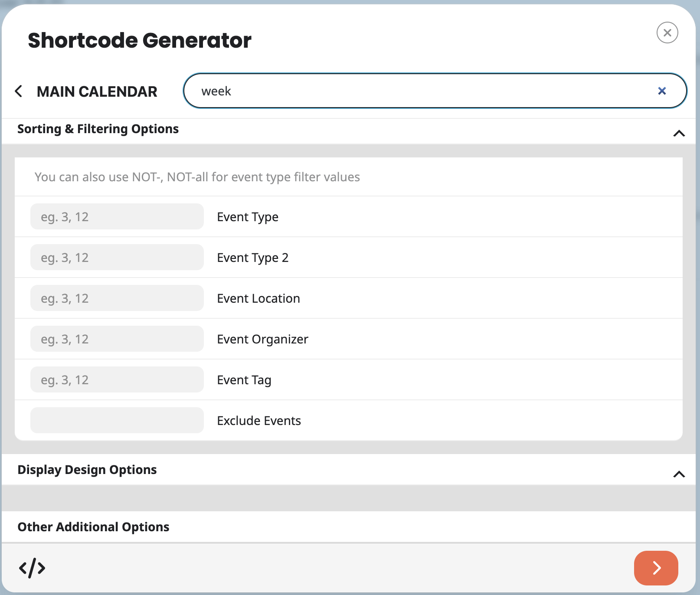Click the Display Design Options header

click(87, 470)
